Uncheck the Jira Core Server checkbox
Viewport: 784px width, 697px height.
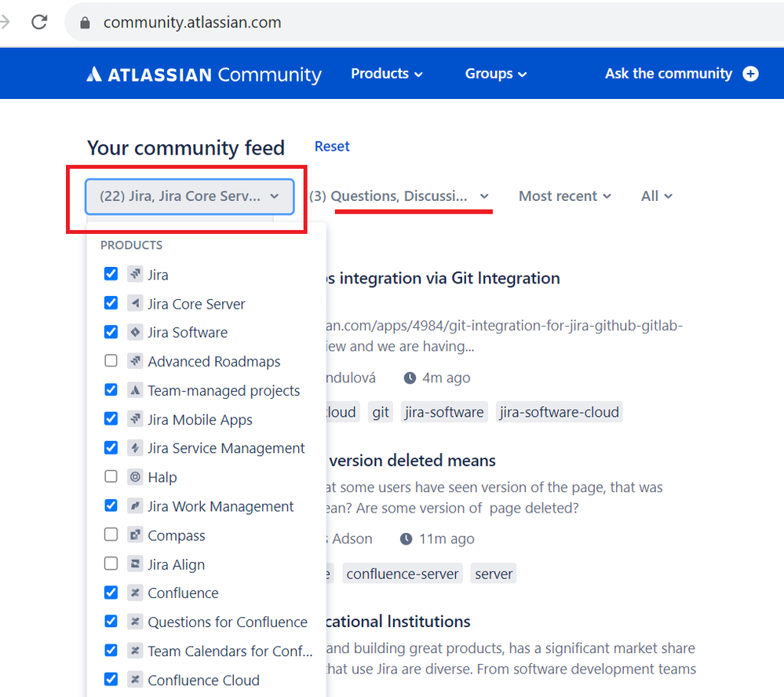click(111, 303)
